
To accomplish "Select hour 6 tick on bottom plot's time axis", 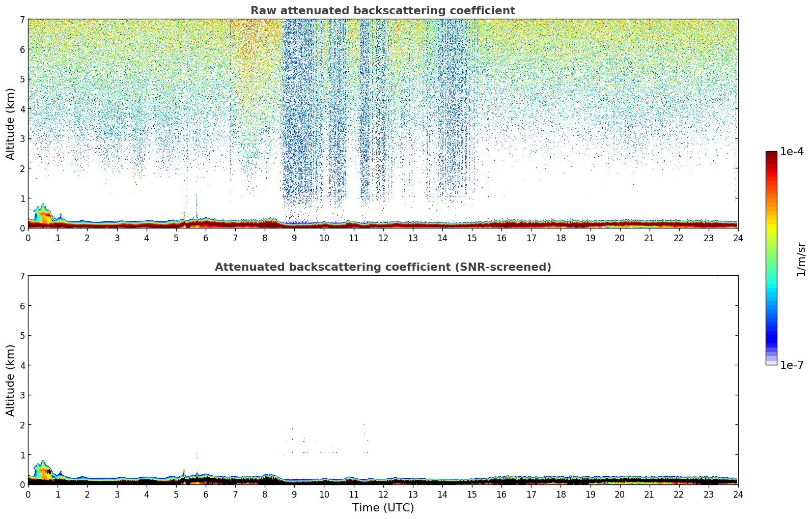I will (206, 494).
